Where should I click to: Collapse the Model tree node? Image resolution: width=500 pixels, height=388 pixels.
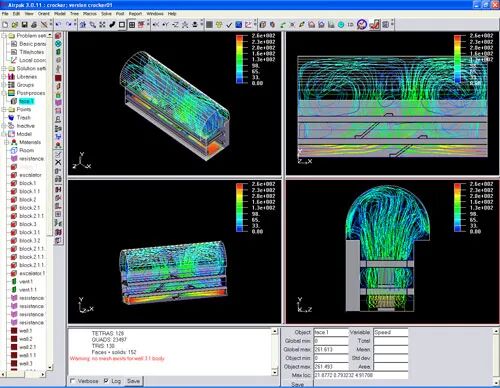click(x=4, y=134)
